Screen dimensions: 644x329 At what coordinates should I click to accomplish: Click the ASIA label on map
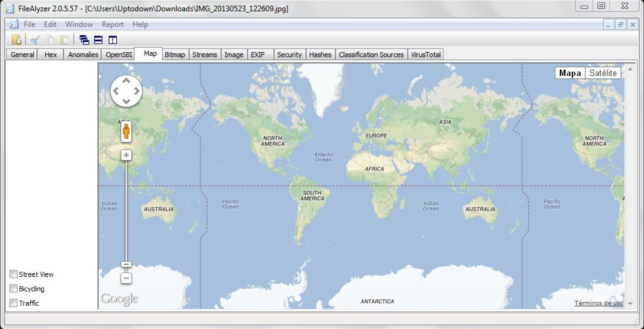[x=445, y=122]
